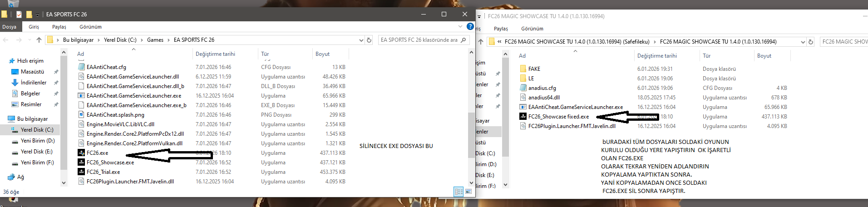Open the Görünüm tab in the FC26 MAGIC SHOWCASE window

pyautogui.click(x=532, y=29)
